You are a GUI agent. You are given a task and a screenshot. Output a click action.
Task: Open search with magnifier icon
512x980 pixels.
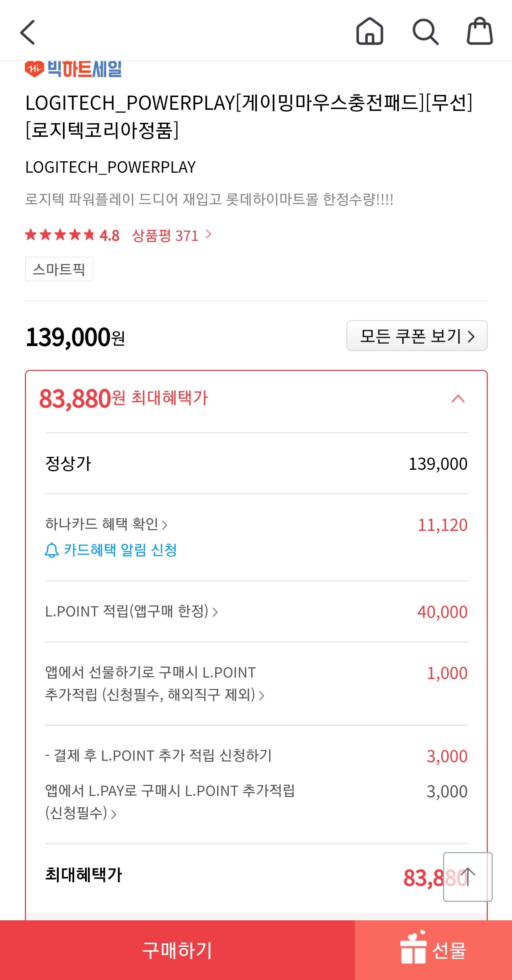click(425, 32)
